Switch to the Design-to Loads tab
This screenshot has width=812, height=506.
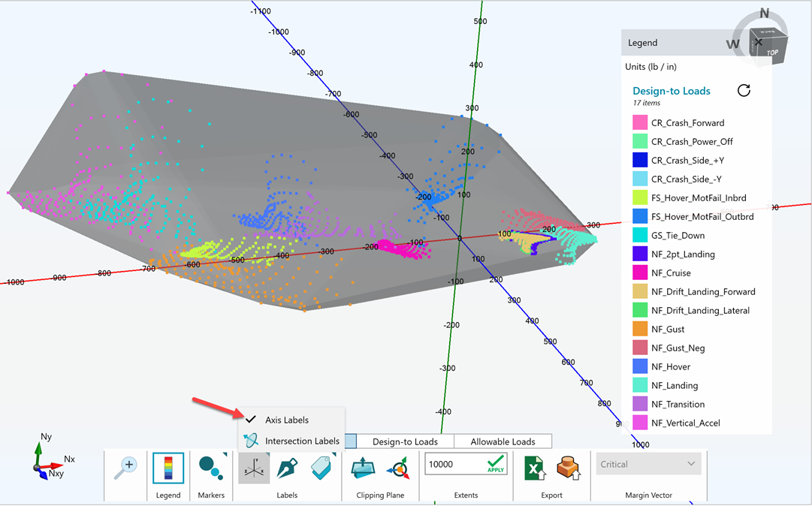pyautogui.click(x=405, y=441)
